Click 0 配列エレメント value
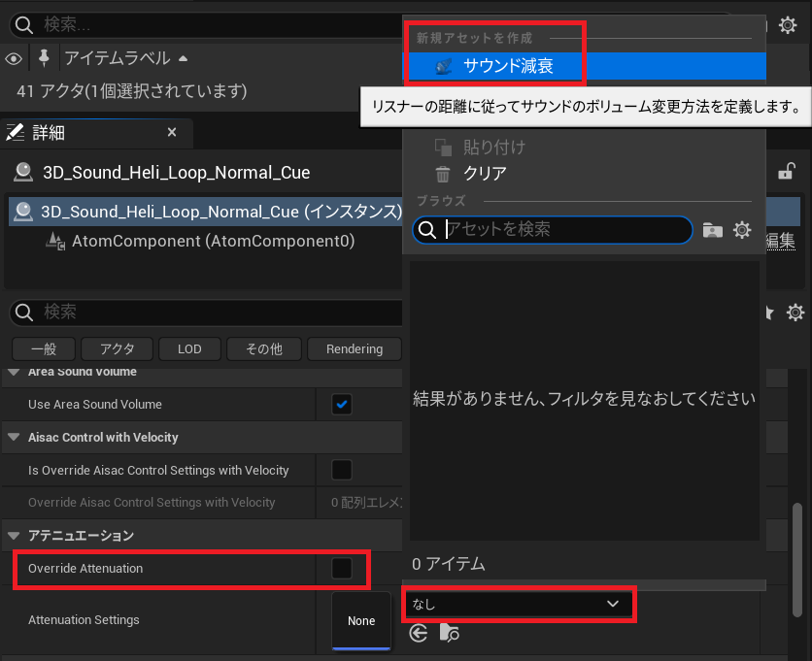The image size is (812, 661). coord(366,503)
